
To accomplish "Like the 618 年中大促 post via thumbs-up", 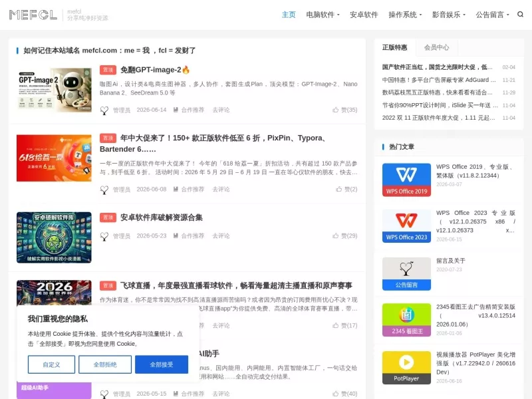I will 338,189.
